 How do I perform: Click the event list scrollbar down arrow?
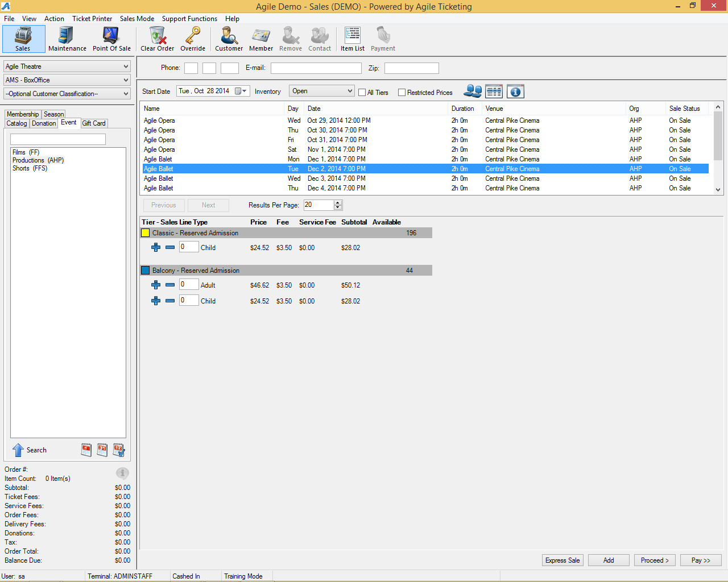coord(718,190)
